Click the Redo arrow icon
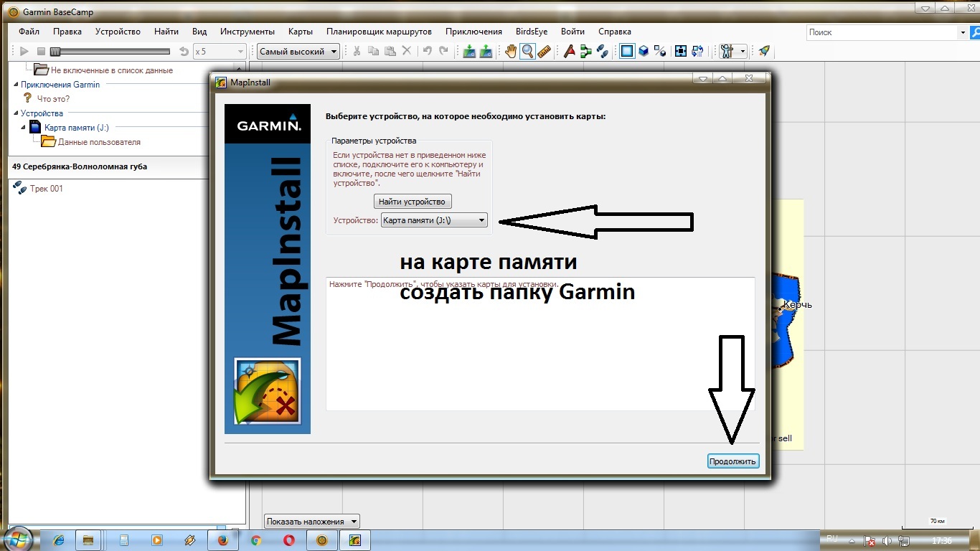 pyautogui.click(x=443, y=52)
